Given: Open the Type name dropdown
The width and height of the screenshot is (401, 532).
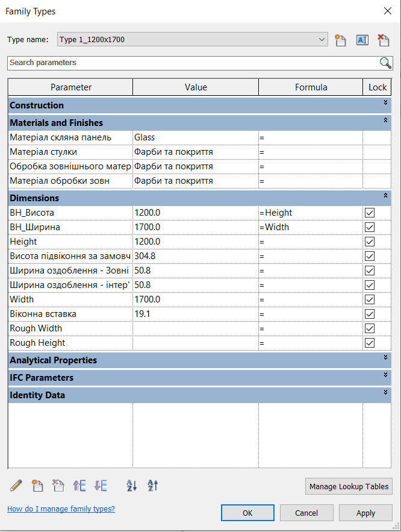Looking at the screenshot, I should click(x=322, y=40).
